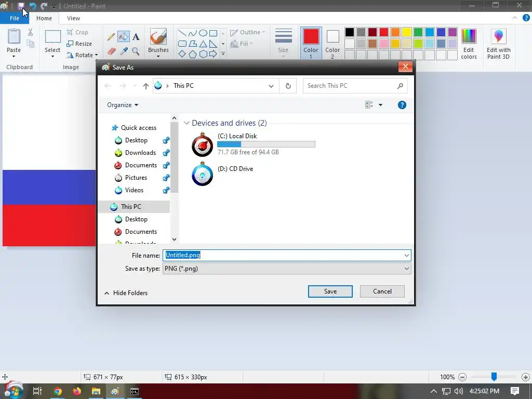Select the Eraser tool in Paint
The height and width of the screenshot is (399, 532).
(x=111, y=51)
